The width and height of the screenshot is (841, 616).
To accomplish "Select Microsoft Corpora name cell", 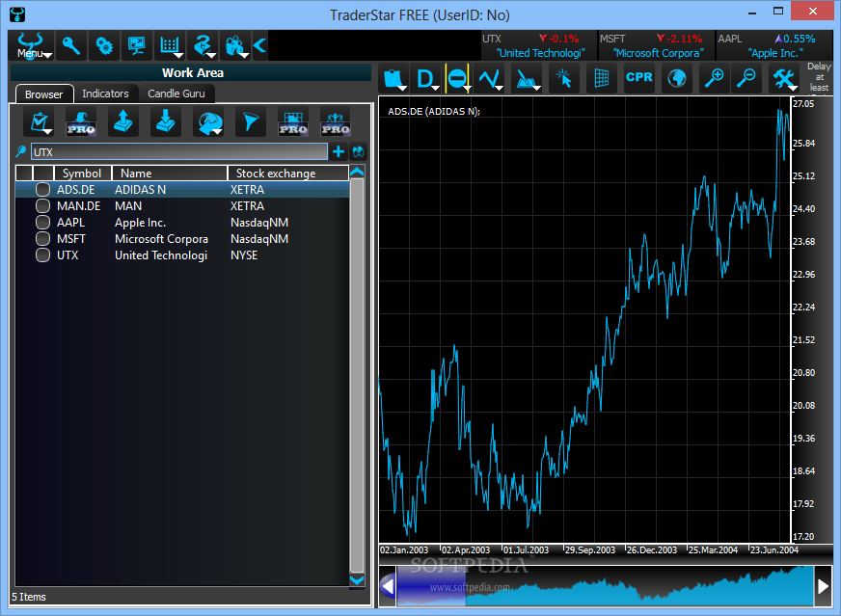I will pyautogui.click(x=161, y=239).
